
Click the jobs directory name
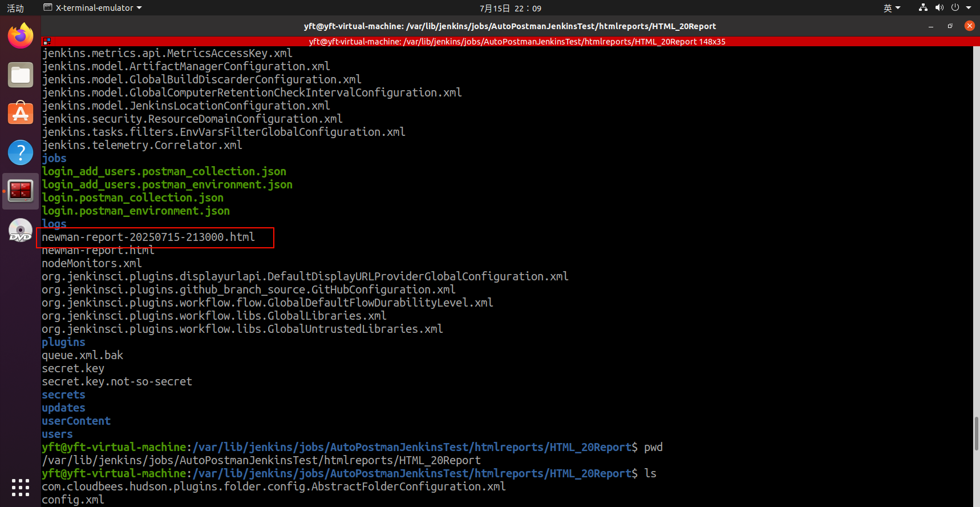pos(54,158)
